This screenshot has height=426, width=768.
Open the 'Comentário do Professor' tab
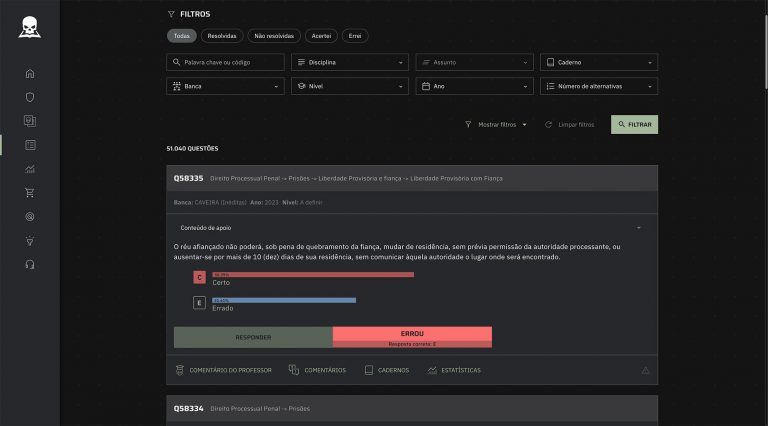[223, 370]
